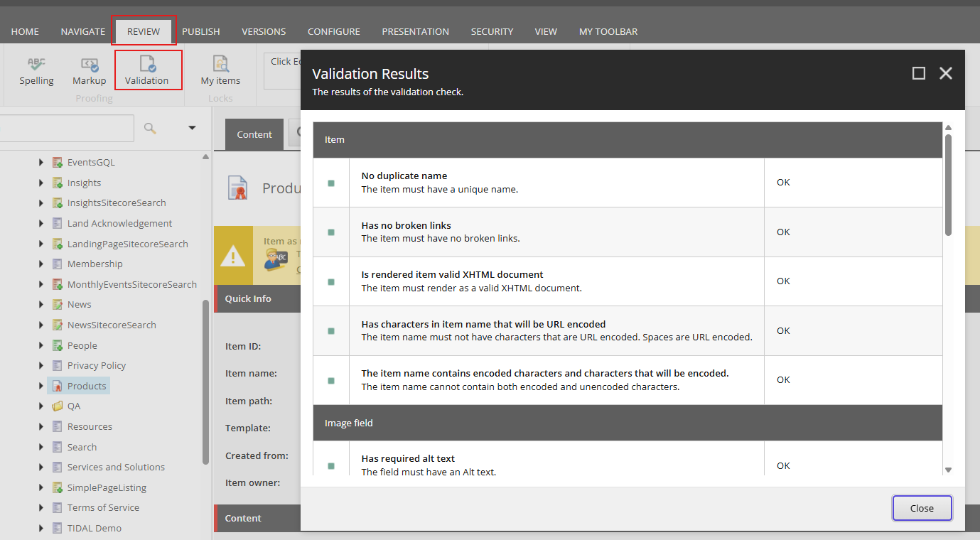Click the My items icon in Locks group
The width and height of the screenshot is (980, 540).
pyautogui.click(x=220, y=70)
